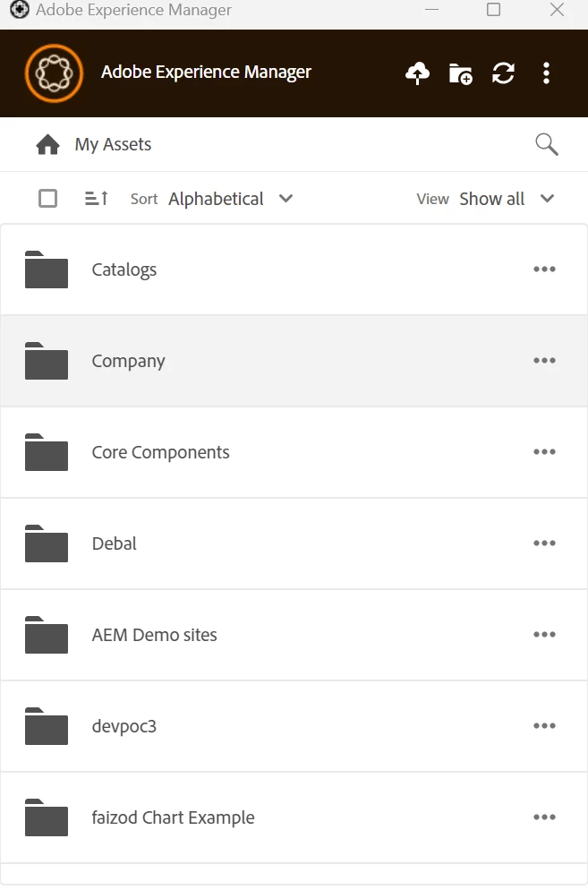The height and width of the screenshot is (890, 588).
Task: Click the home icon beside My Assets
Action: 47,144
